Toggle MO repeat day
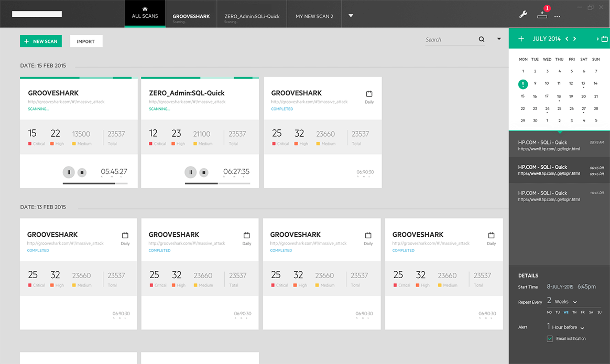Screen dimensions: 610x364 pyautogui.click(x=549, y=312)
